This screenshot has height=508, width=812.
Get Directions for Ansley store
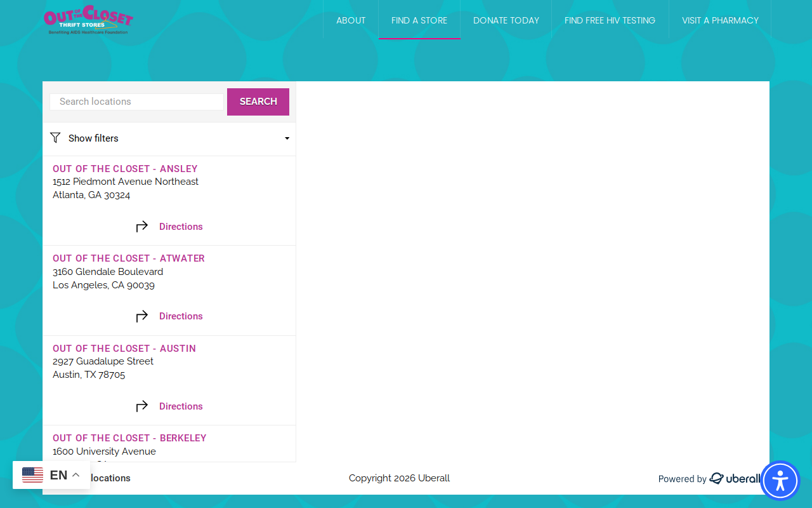coord(181,227)
